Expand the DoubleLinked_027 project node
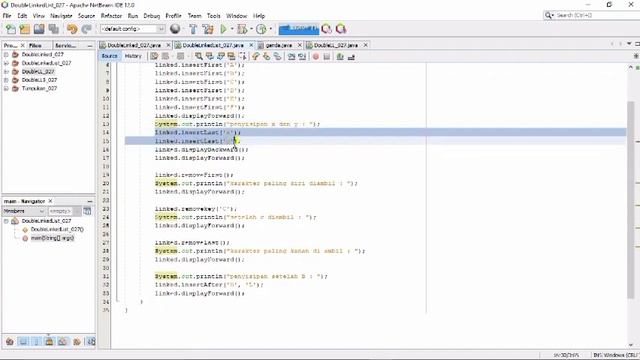Viewport: 640px width, 360px height. (x=6, y=54)
